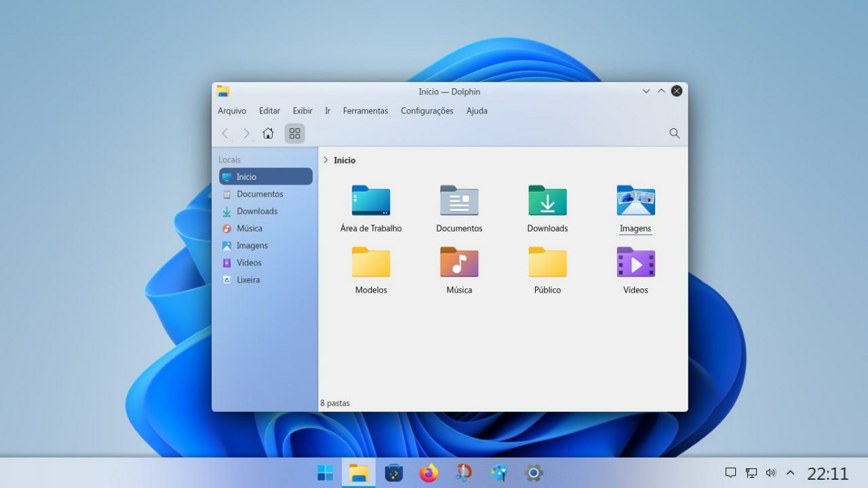The image size is (868, 488).
Task: Click the Dolphin file manager taskbar icon
Action: click(x=359, y=472)
